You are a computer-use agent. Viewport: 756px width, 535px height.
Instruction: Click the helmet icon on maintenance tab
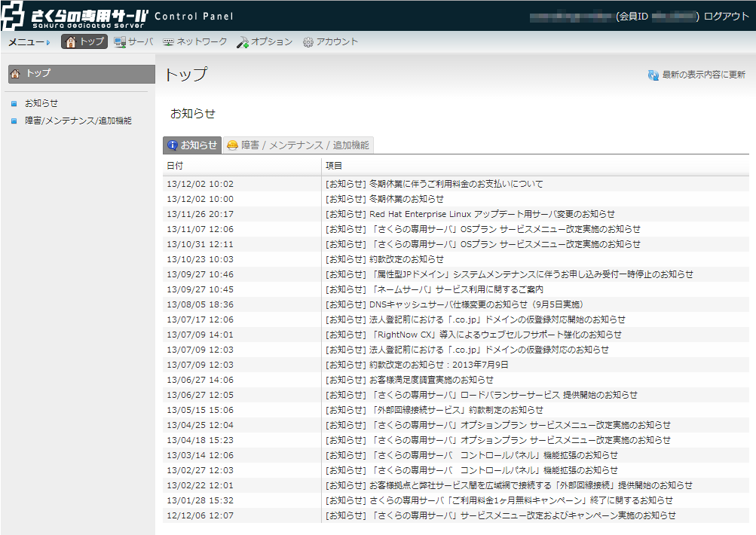[233, 145]
